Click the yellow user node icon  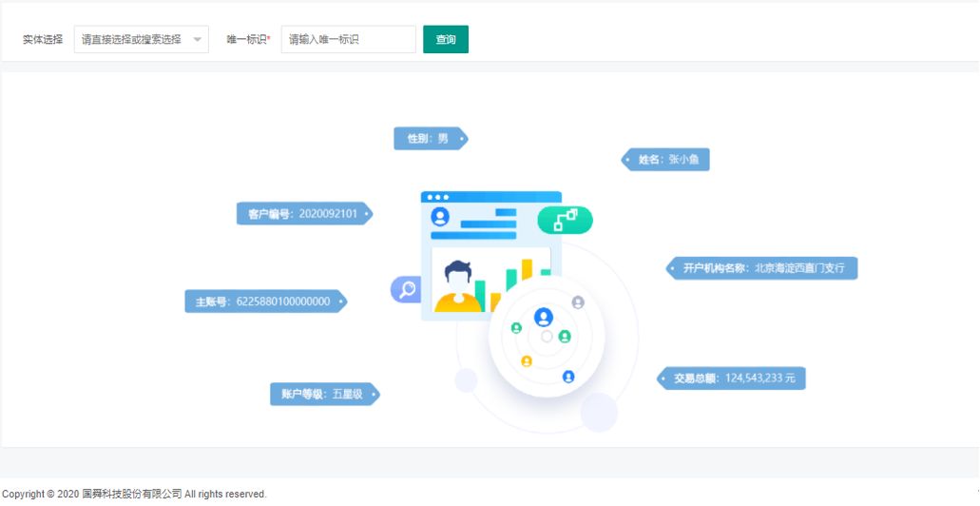[527, 360]
